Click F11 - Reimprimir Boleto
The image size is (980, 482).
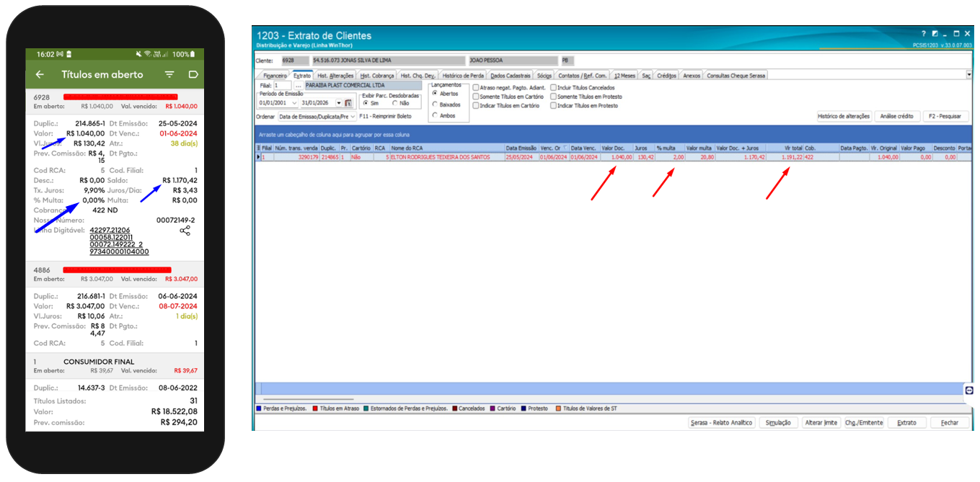385,116
